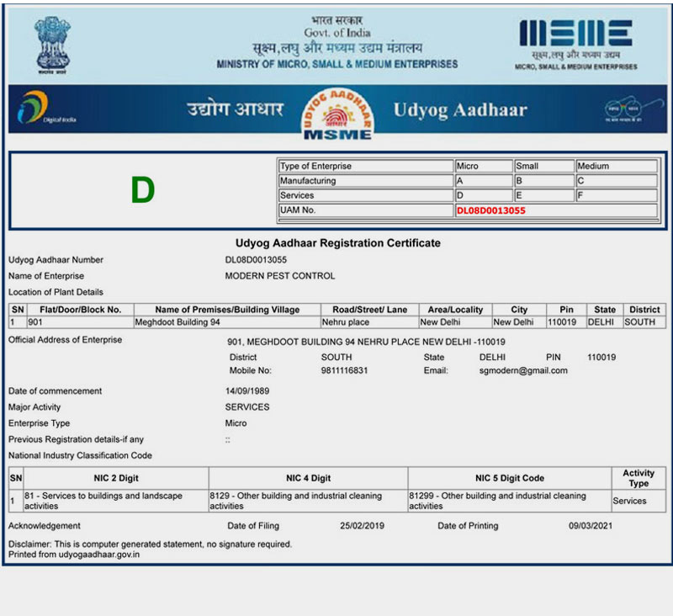673x616 pixels.
Task: Click the Udyog Aadhaar MSME fingerprint logo
Action: 336,114
